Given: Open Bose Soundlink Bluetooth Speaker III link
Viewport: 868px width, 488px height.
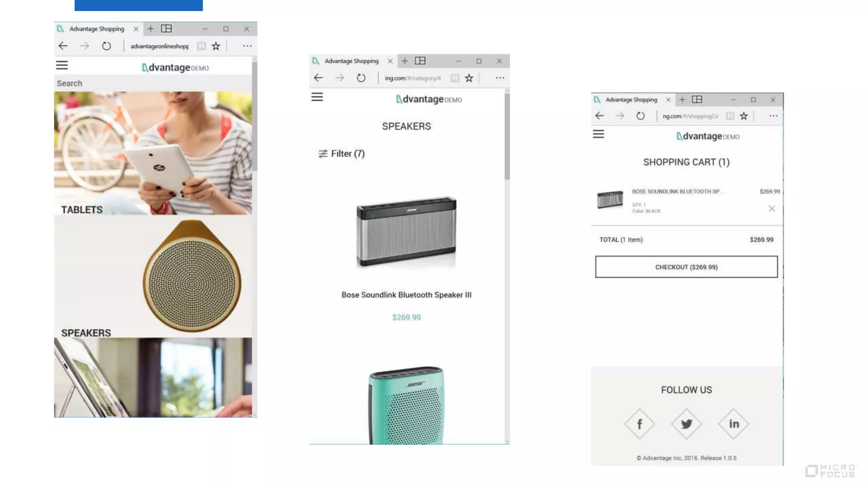Looking at the screenshot, I should (406, 295).
